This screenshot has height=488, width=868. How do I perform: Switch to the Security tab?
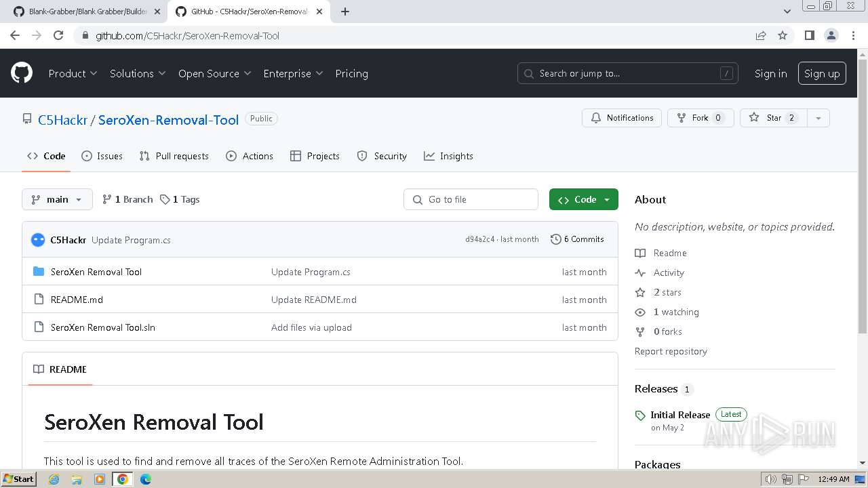click(x=382, y=156)
